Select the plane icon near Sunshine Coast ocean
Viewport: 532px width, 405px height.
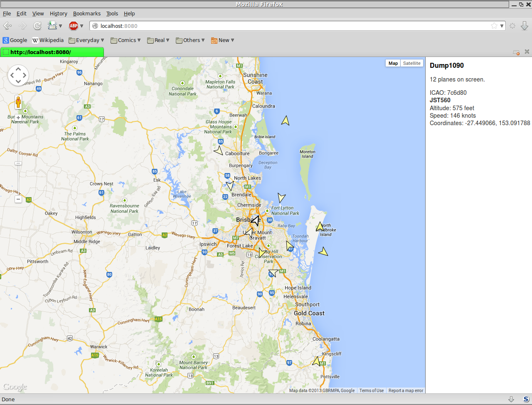tap(285, 121)
